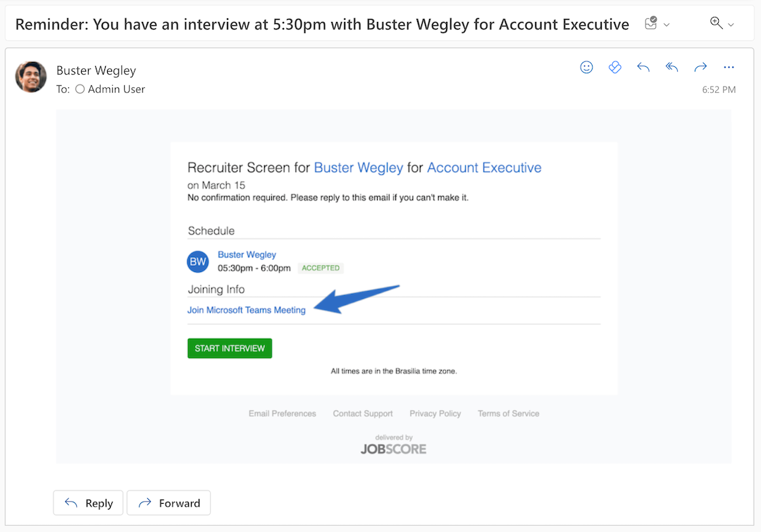
Task: Click the sender name Buster Wegley
Action: [96, 70]
